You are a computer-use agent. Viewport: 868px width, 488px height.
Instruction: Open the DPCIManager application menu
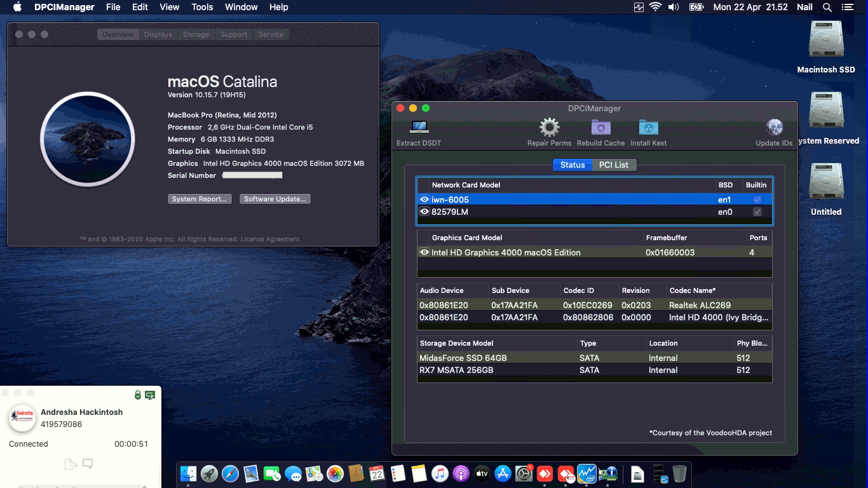pyautogui.click(x=64, y=7)
